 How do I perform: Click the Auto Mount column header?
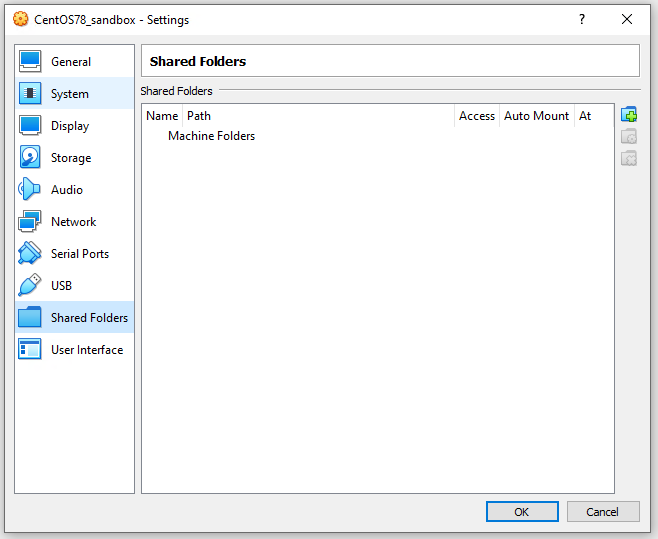click(x=536, y=116)
